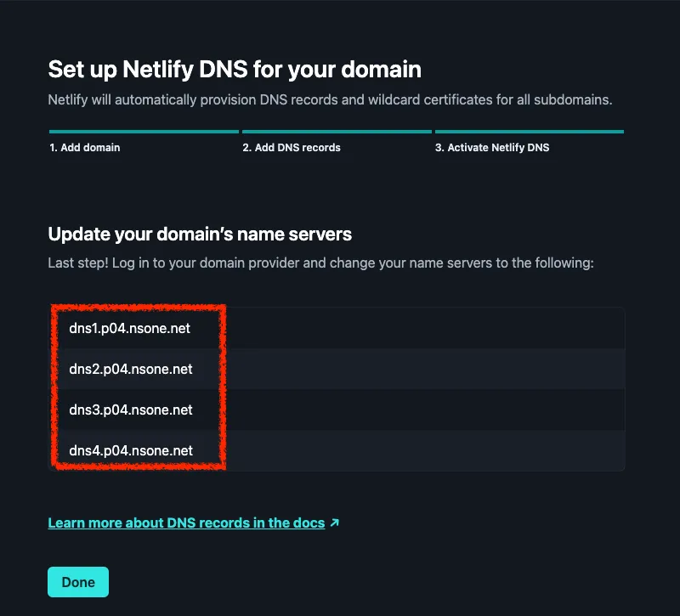
Task: Click the progress bar above Add domain
Action: click(144, 132)
